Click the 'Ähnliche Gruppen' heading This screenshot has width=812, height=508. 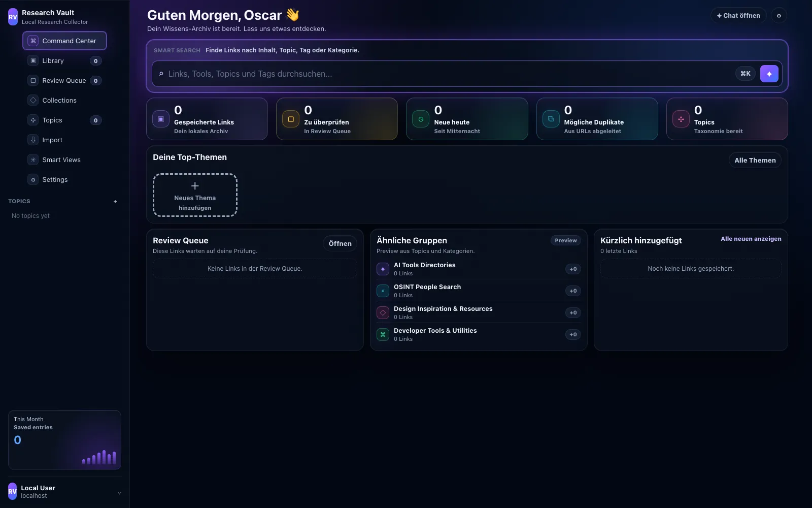pos(412,241)
